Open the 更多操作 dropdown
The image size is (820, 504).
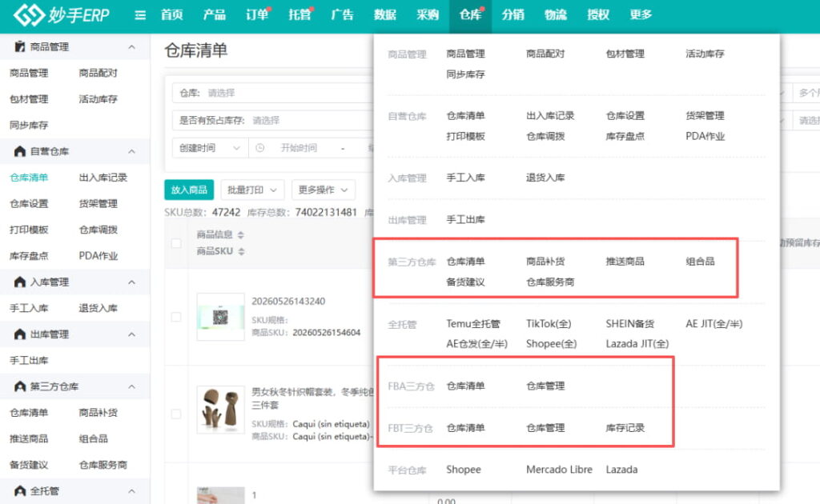(x=323, y=190)
